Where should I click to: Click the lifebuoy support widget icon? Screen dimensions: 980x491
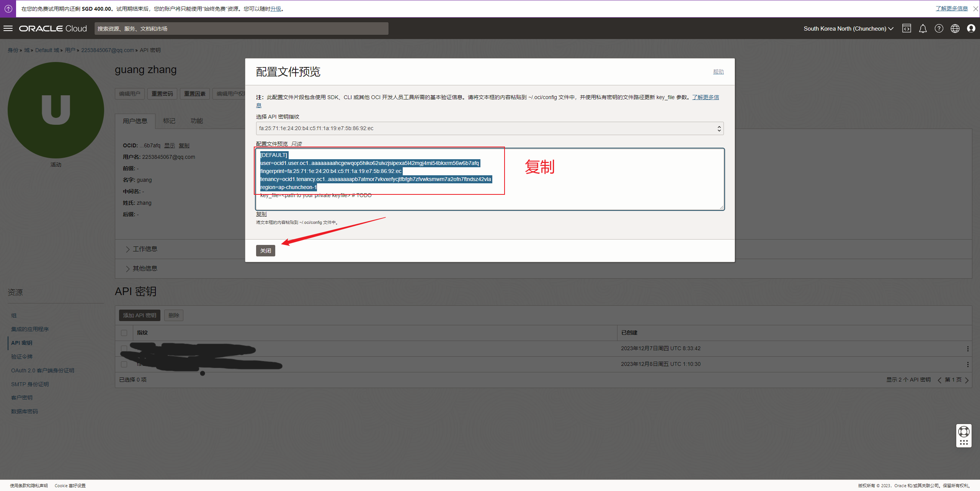(964, 432)
